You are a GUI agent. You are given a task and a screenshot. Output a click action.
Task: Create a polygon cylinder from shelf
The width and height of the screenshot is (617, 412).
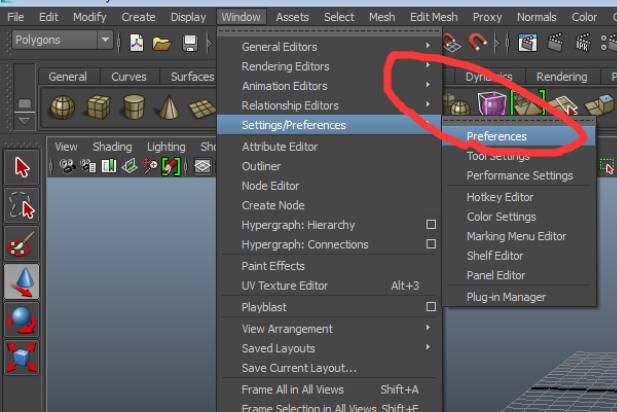point(134,107)
